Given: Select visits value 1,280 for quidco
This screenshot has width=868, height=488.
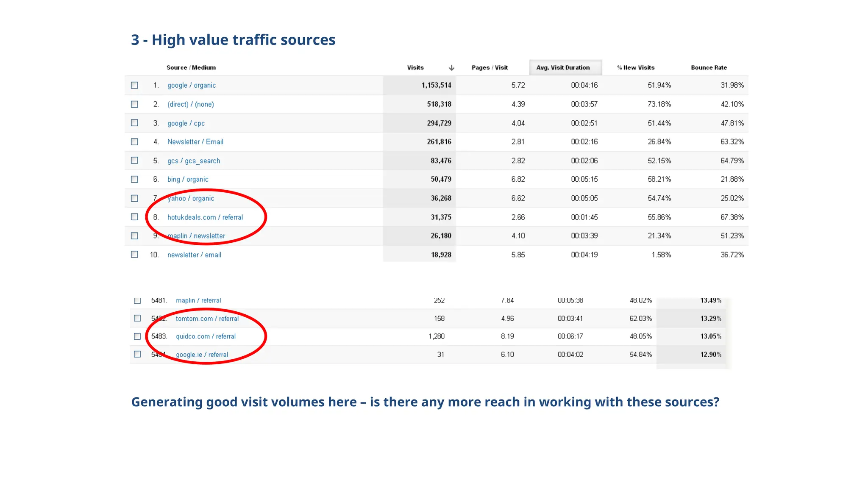Looking at the screenshot, I should point(436,336).
